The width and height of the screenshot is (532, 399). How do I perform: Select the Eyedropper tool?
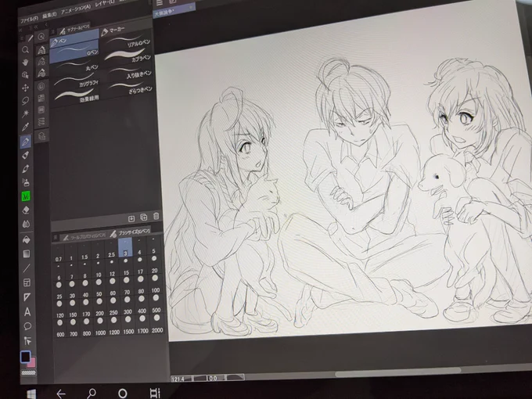[x=26, y=127]
